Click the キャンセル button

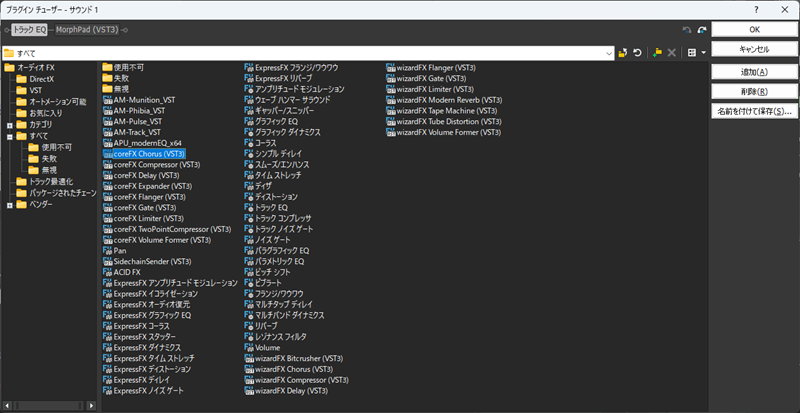[x=754, y=49]
